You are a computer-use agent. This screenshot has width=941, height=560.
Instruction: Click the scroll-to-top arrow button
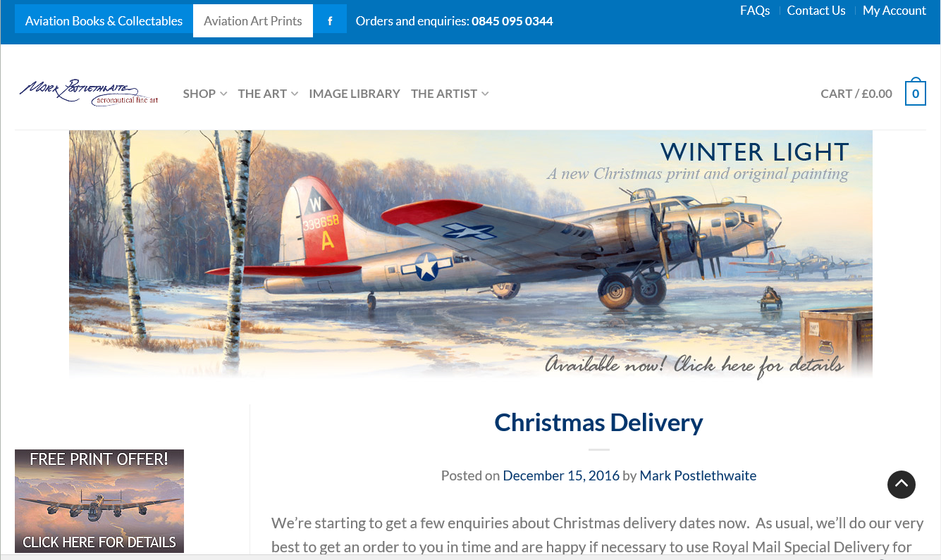point(902,485)
